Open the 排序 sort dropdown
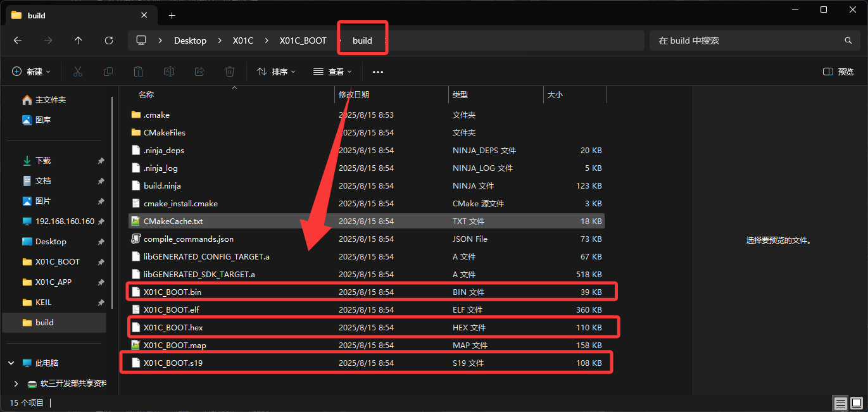This screenshot has width=868, height=412. tap(276, 72)
